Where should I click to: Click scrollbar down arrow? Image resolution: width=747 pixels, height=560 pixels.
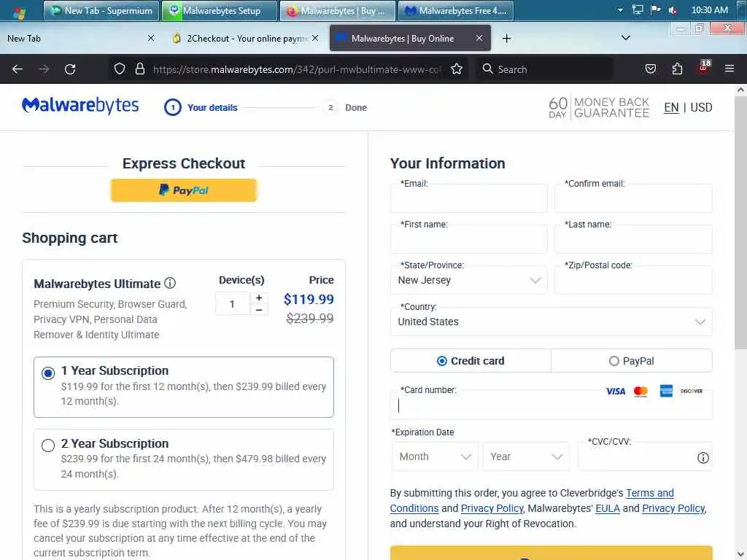pos(740,554)
